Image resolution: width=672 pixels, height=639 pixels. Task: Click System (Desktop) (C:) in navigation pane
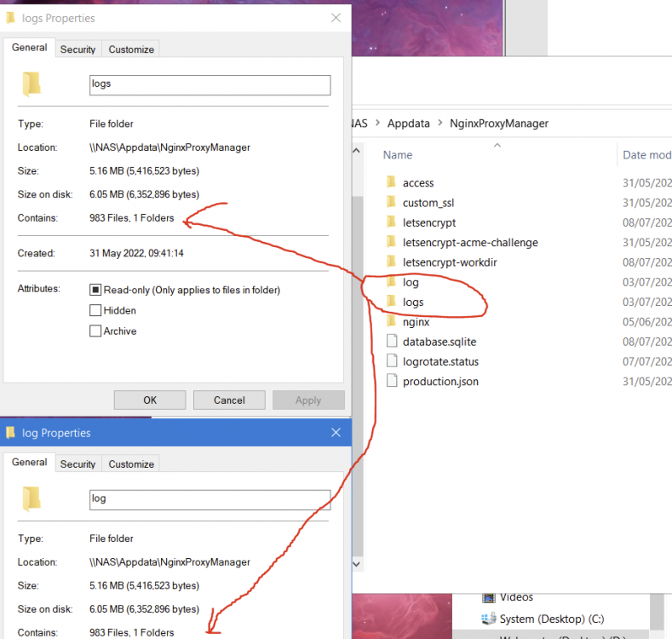pyautogui.click(x=552, y=619)
